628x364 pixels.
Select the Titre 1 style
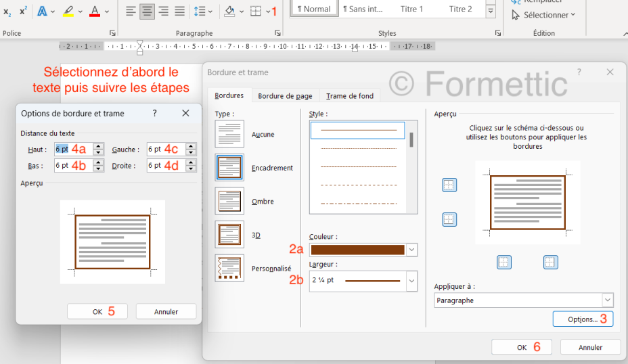(x=411, y=9)
